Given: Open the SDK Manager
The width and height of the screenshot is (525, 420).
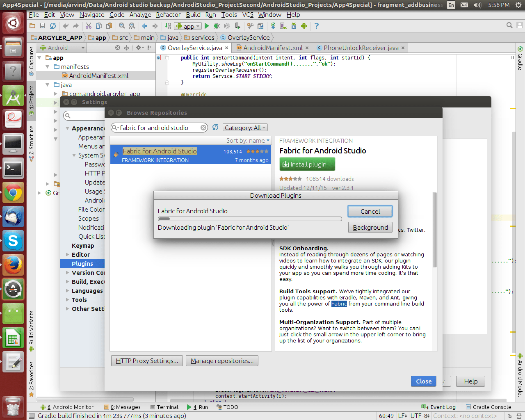Looking at the screenshot, I should click(293, 26).
